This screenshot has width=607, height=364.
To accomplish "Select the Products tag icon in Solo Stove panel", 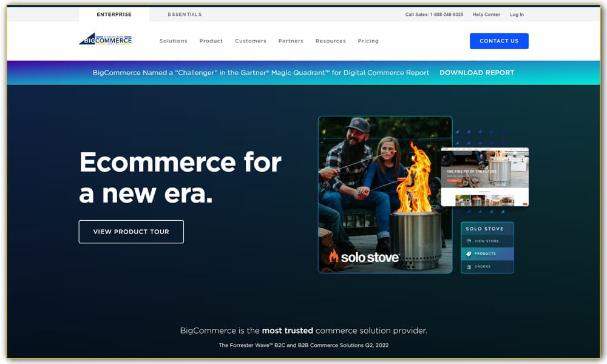I will [469, 253].
